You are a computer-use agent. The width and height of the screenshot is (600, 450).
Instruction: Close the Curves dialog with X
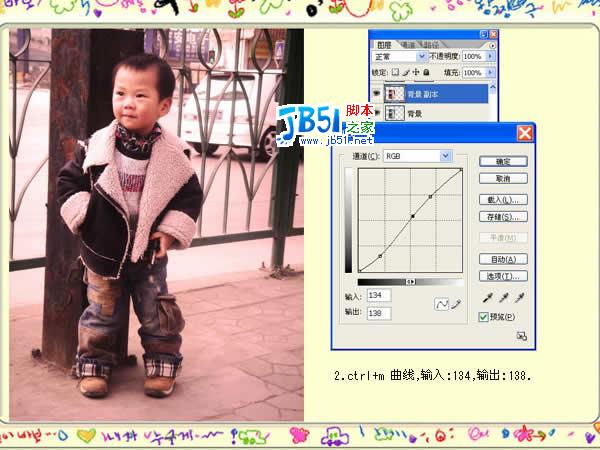525,134
